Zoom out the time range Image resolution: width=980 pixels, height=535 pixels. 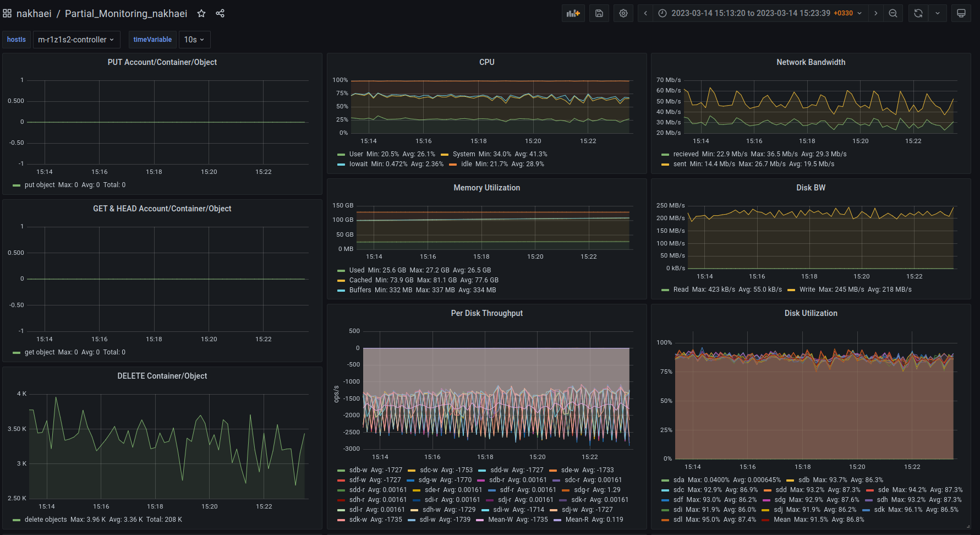coord(893,13)
